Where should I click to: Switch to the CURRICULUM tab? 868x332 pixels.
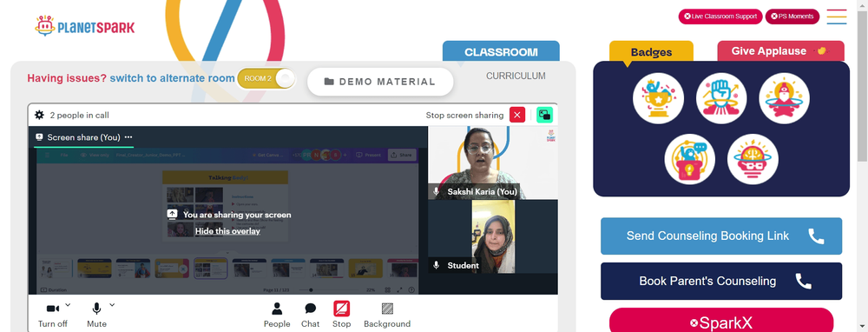[x=516, y=76]
